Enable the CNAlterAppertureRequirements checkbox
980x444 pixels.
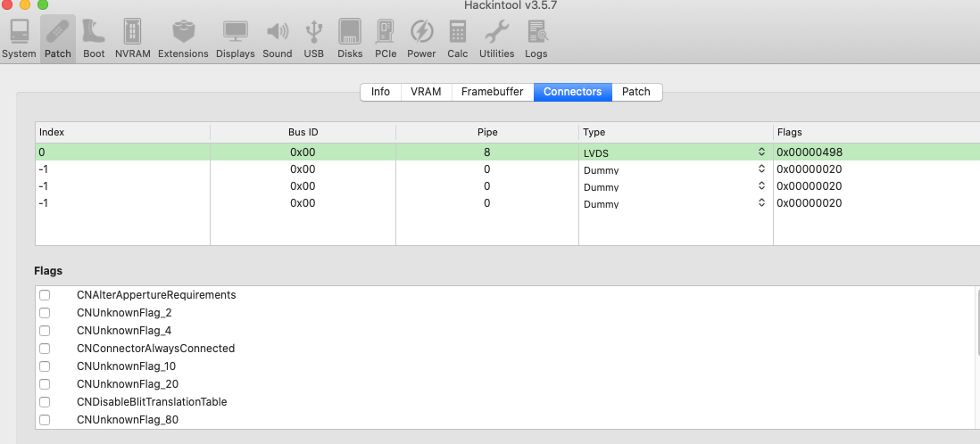(x=45, y=295)
